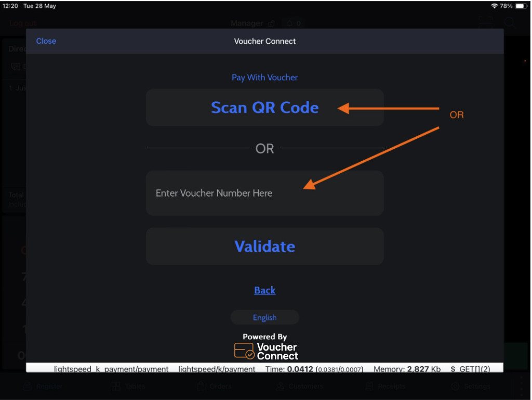Screen dimensions: 532x400
Task: Tap the dimmed search magnifier icon
Action: click(510, 22)
